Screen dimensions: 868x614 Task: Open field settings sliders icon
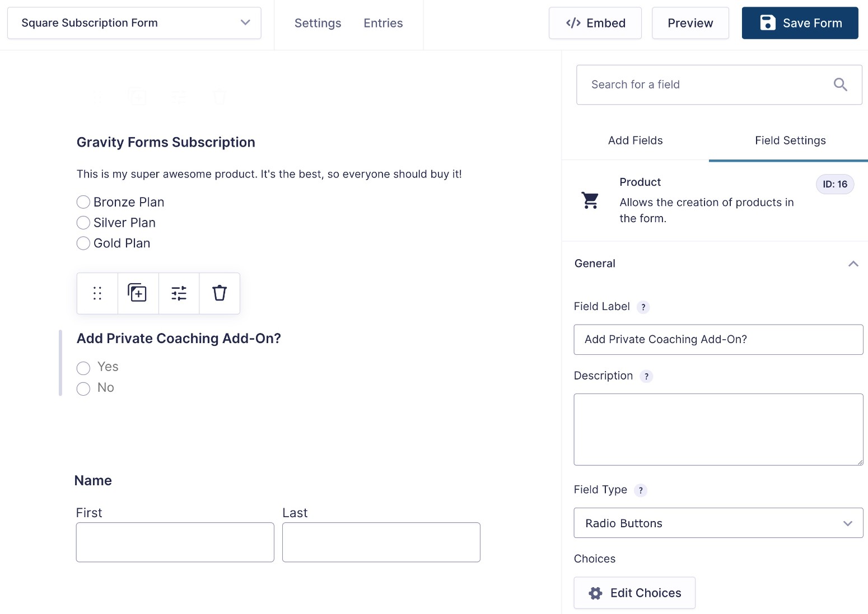[179, 293]
